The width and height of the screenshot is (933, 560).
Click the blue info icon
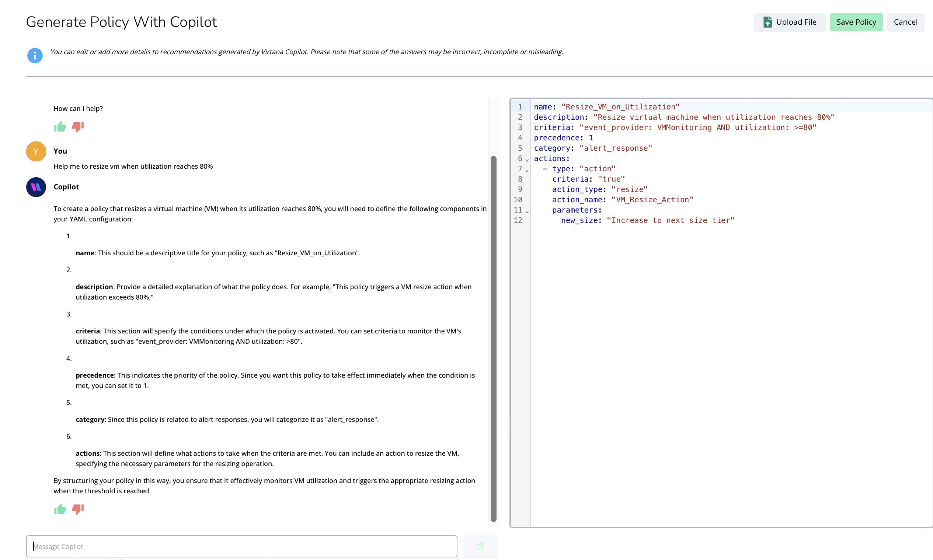click(35, 55)
